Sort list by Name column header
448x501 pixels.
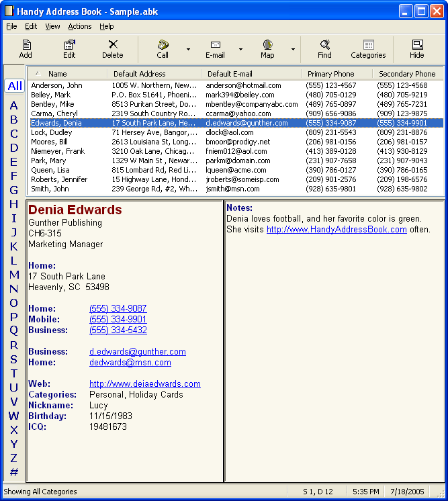tap(67, 74)
